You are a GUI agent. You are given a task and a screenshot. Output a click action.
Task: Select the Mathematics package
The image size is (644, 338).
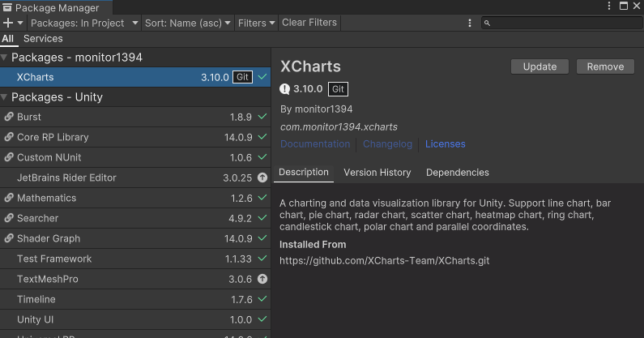point(135,199)
